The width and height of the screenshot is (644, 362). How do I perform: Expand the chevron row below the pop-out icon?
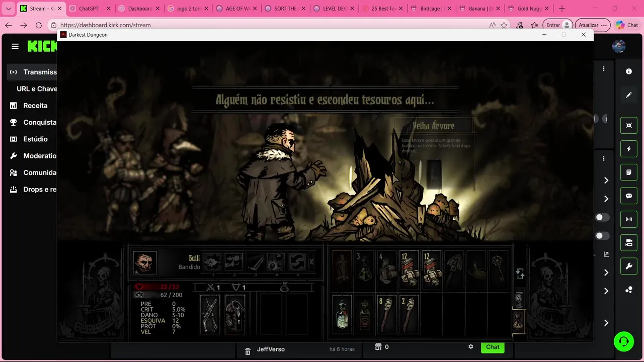606,273
